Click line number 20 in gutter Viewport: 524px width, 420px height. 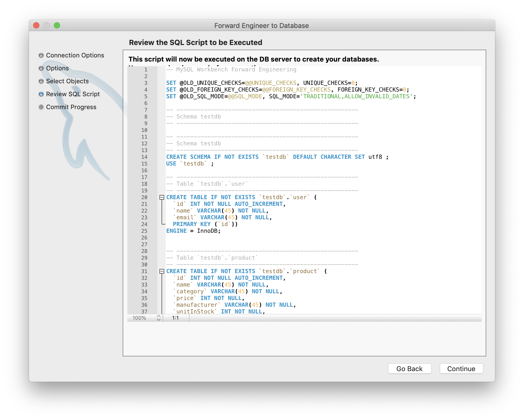coord(144,197)
